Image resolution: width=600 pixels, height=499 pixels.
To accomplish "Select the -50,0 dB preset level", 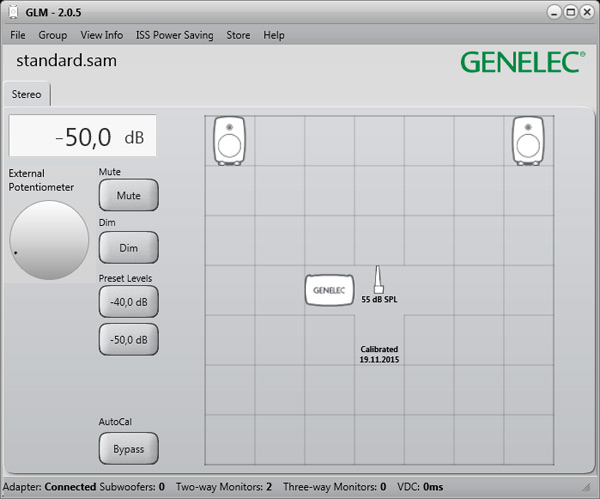I will point(129,340).
